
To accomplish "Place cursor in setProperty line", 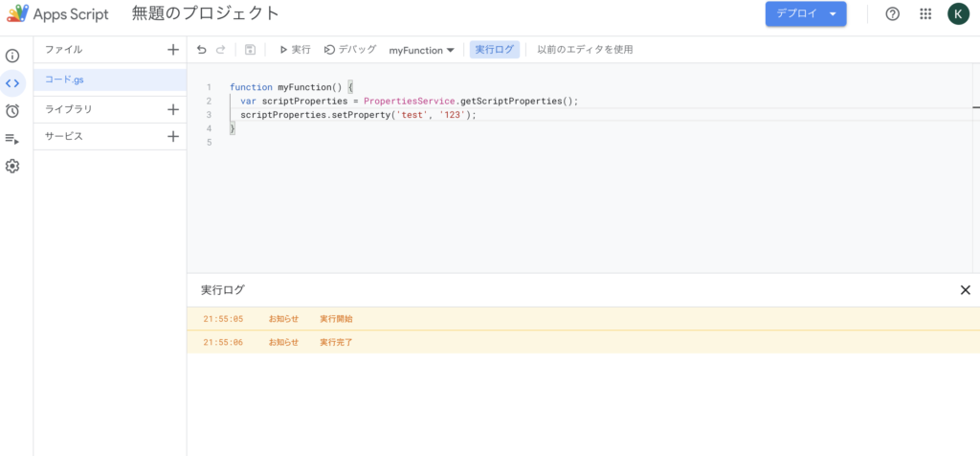I will click(x=358, y=114).
